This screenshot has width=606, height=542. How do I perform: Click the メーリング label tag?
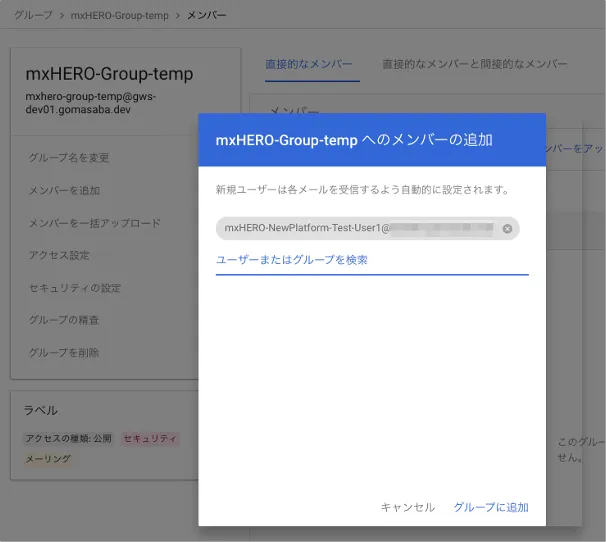click(x=48, y=459)
